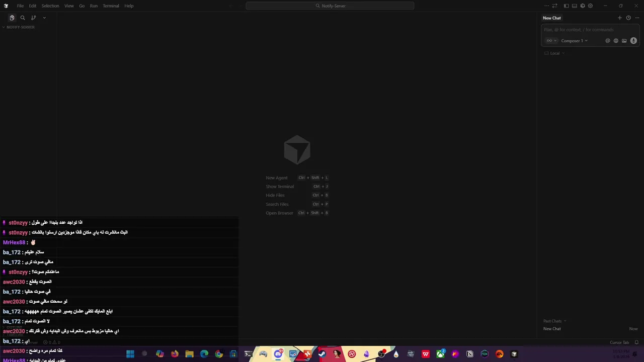Click the web globe icon in chat
This screenshot has width=644, height=362.
pyautogui.click(x=616, y=41)
